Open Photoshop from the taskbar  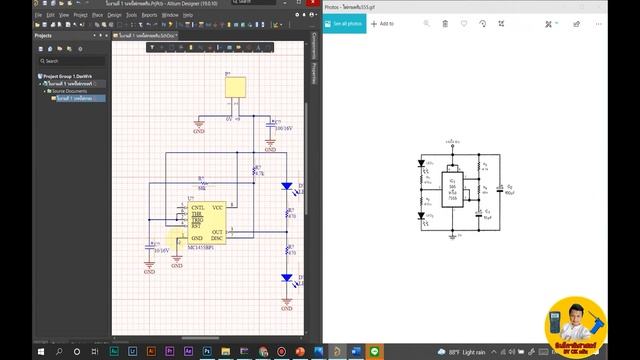tap(207, 351)
